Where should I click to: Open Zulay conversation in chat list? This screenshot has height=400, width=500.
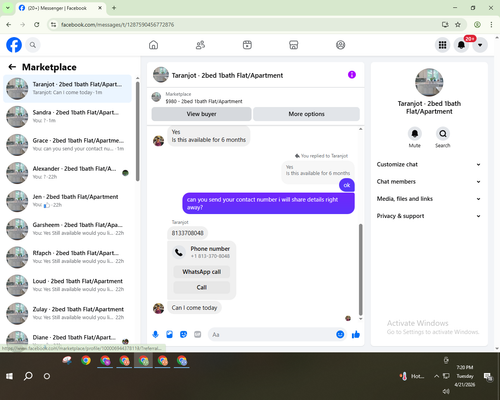tap(67, 313)
